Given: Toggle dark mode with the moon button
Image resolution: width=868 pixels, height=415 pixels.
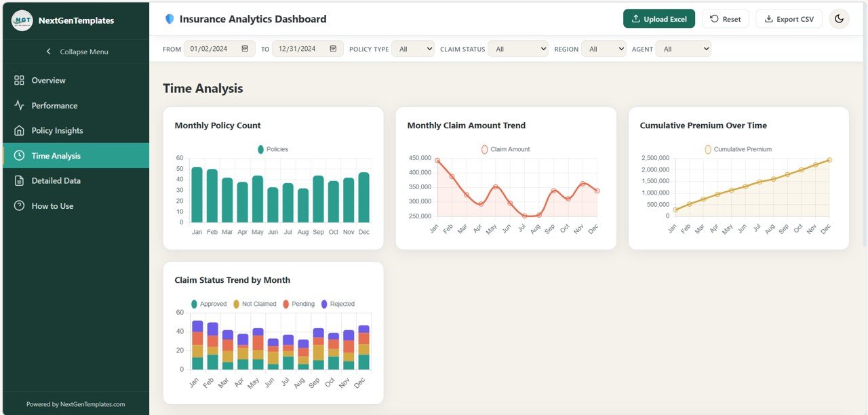Looking at the screenshot, I should pyautogui.click(x=840, y=18).
